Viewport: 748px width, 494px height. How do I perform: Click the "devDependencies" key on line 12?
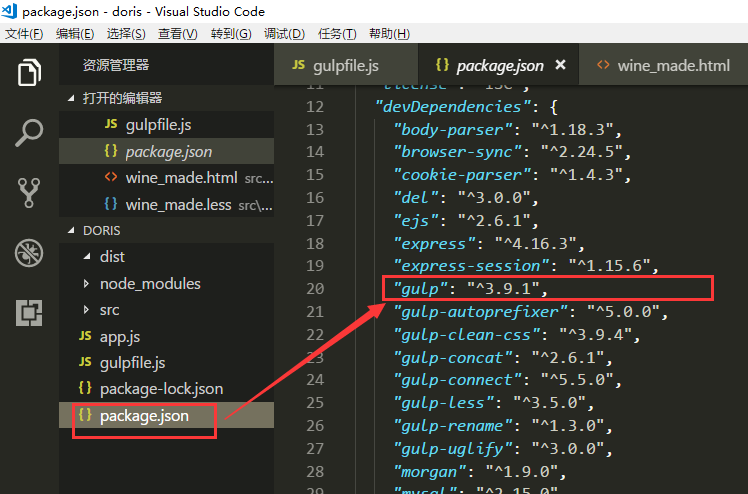tap(453, 106)
